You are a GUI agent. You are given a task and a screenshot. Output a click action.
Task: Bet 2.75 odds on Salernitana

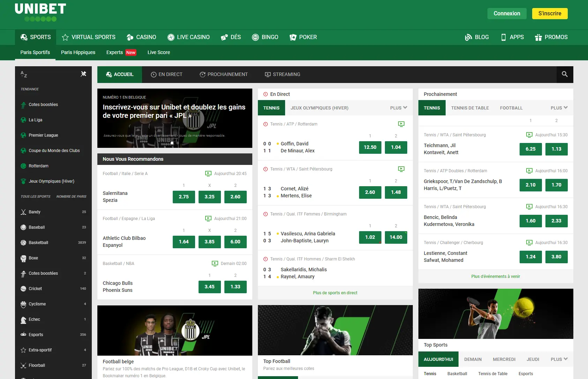[x=184, y=197]
